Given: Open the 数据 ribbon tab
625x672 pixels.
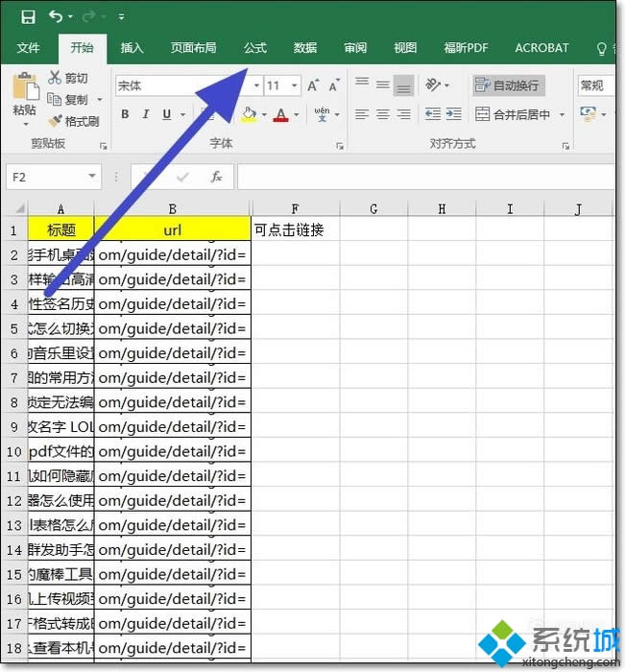Looking at the screenshot, I should 305,48.
